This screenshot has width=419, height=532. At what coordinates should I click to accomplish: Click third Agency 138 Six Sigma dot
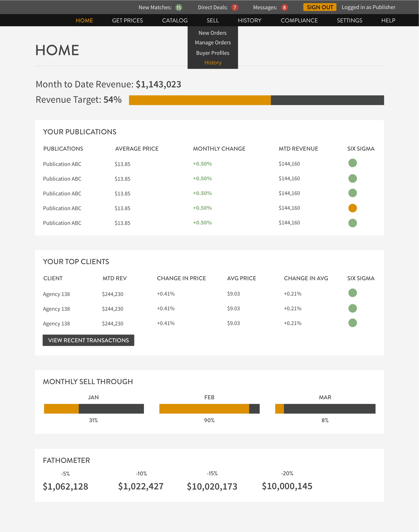tap(352, 323)
